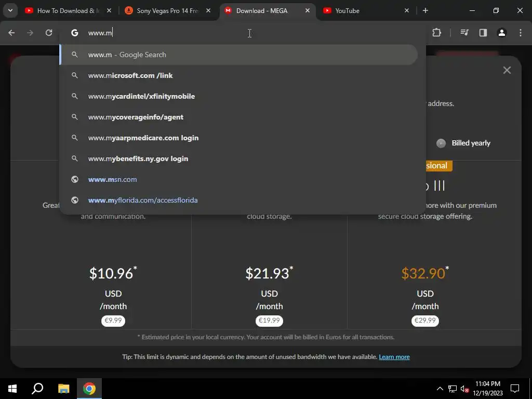The image size is (532, 399).
Task: Open a new tab with plus button
Action: tap(425, 10)
